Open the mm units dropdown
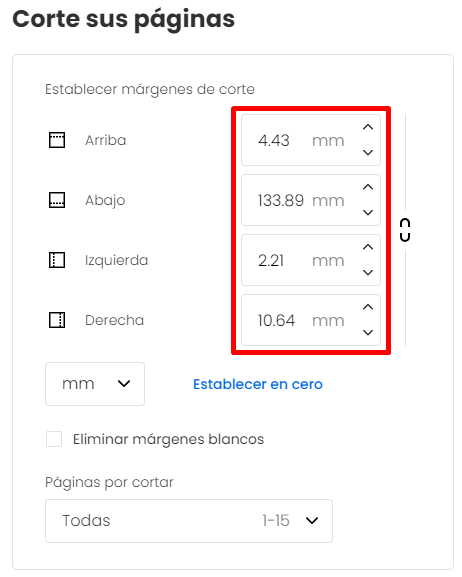 coord(95,384)
